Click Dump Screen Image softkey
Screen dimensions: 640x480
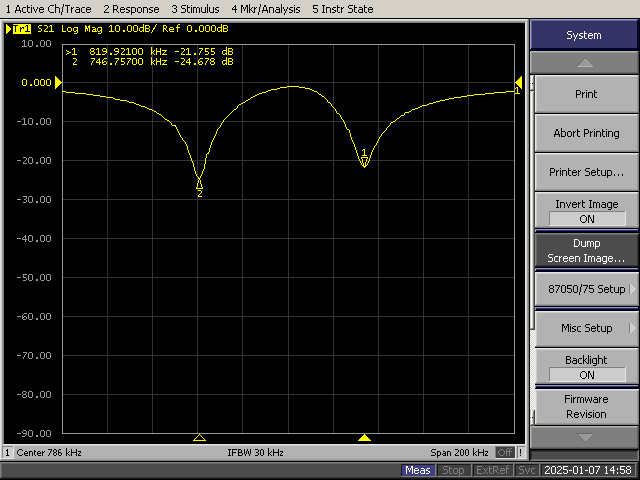586,250
